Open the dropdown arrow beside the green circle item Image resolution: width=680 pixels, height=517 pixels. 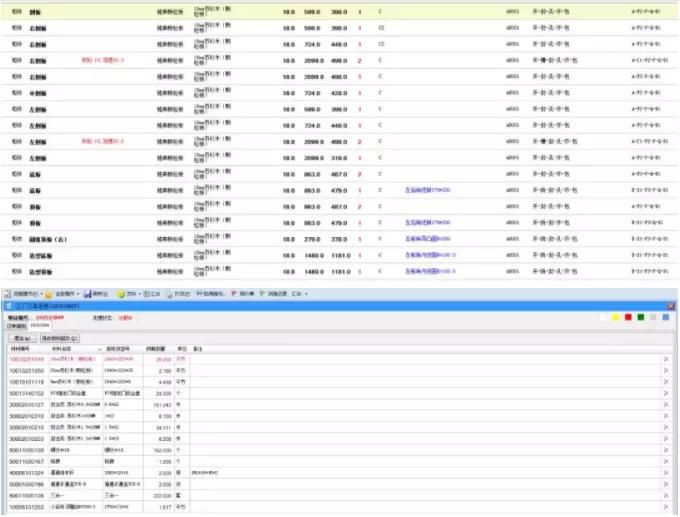pos(140,294)
